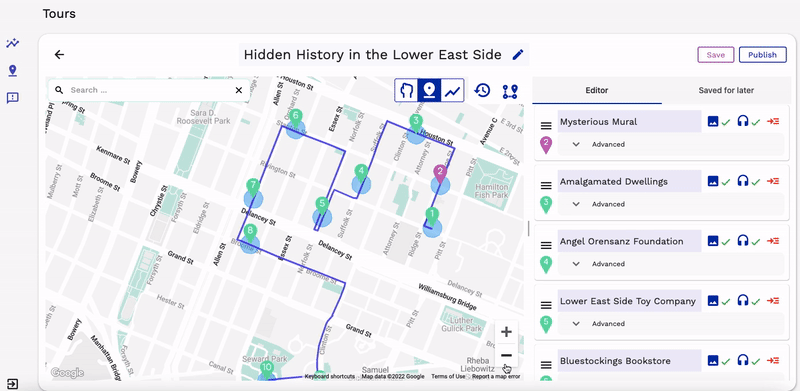Image resolution: width=800 pixels, height=391 pixels.
Task: Edit the Amalgamated Dwellings name field
Action: [x=629, y=182]
